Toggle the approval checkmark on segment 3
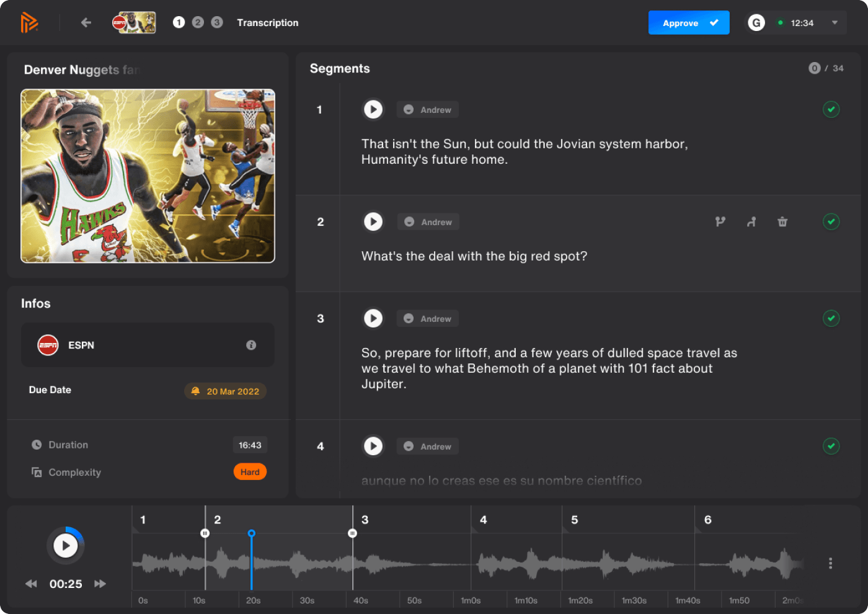 831,318
